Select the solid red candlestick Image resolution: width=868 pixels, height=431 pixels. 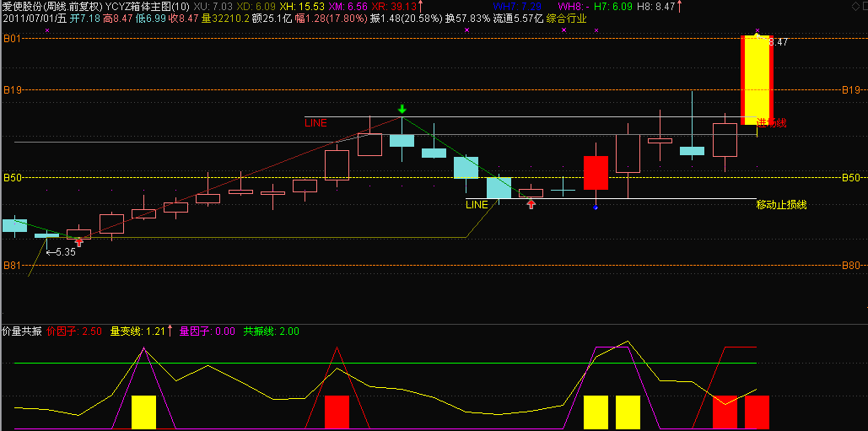point(596,173)
